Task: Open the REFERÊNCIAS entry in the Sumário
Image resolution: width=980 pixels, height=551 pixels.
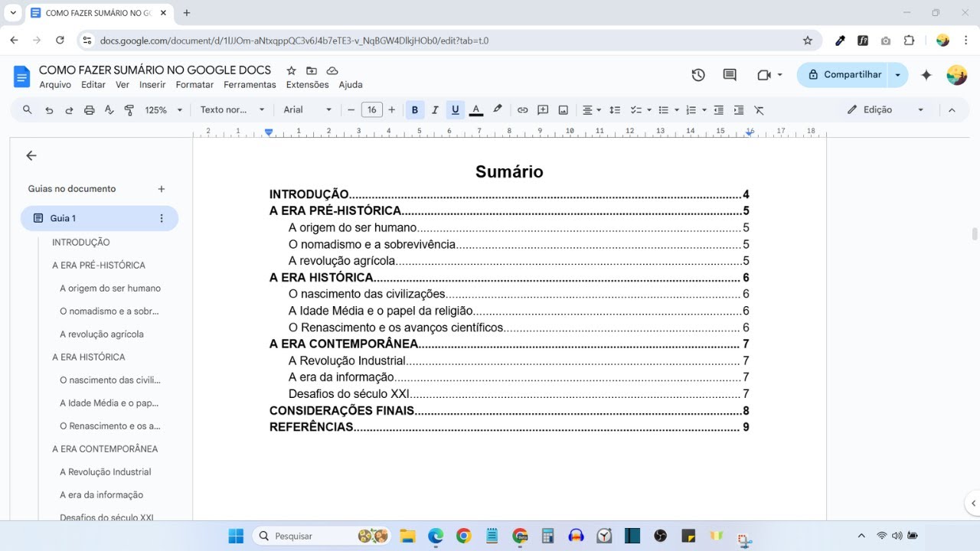Action: pyautogui.click(x=509, y=427)
